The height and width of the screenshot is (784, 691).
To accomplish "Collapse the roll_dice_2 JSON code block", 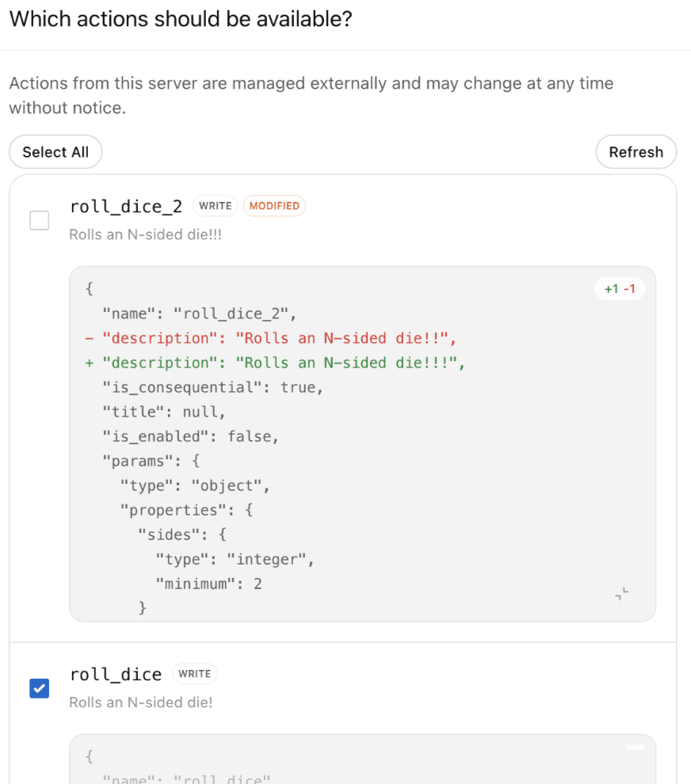I will [621, 594].
